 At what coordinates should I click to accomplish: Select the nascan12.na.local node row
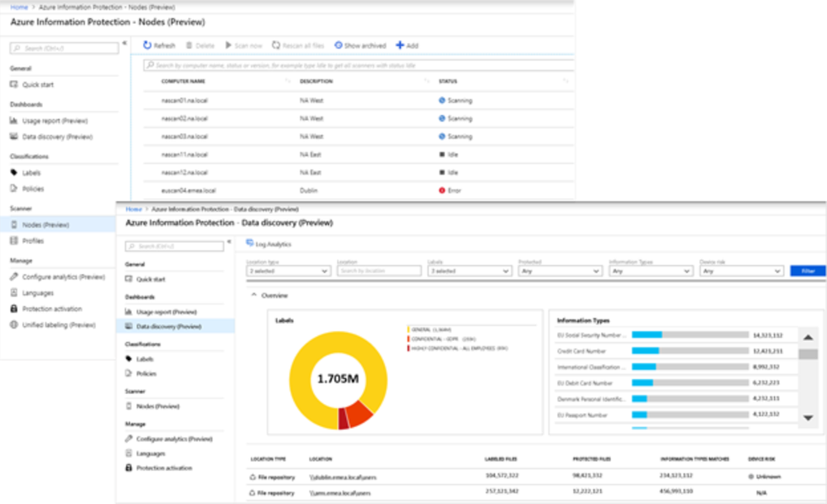(x=358, y=172)
